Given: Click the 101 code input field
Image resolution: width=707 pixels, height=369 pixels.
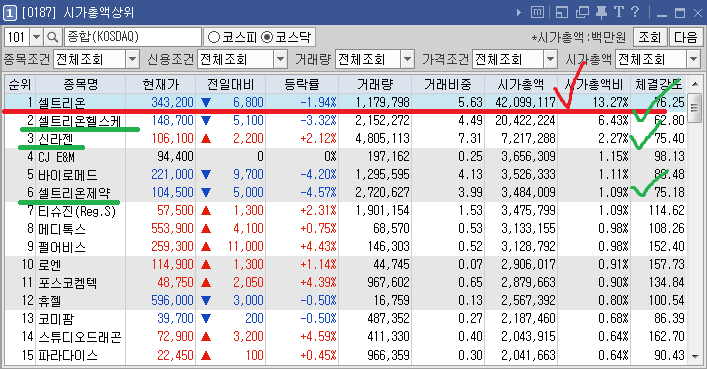Looking at the screenshot, I should pos(17,37).
